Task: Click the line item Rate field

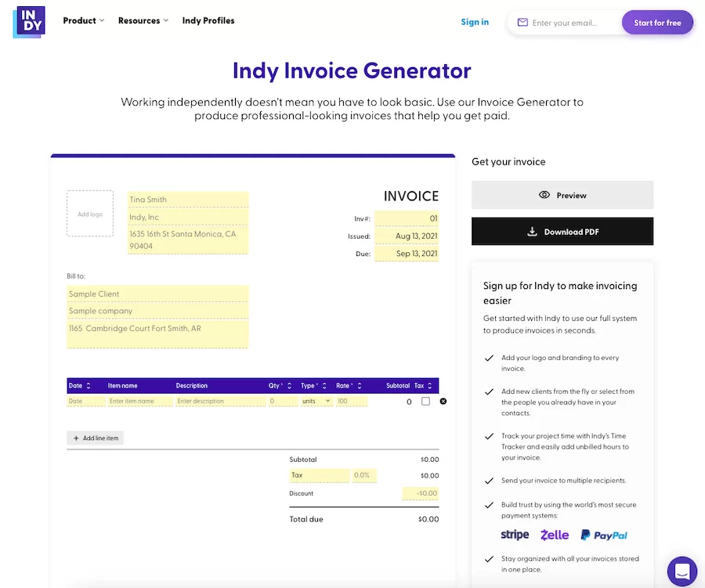Action: tap(352, 401)
